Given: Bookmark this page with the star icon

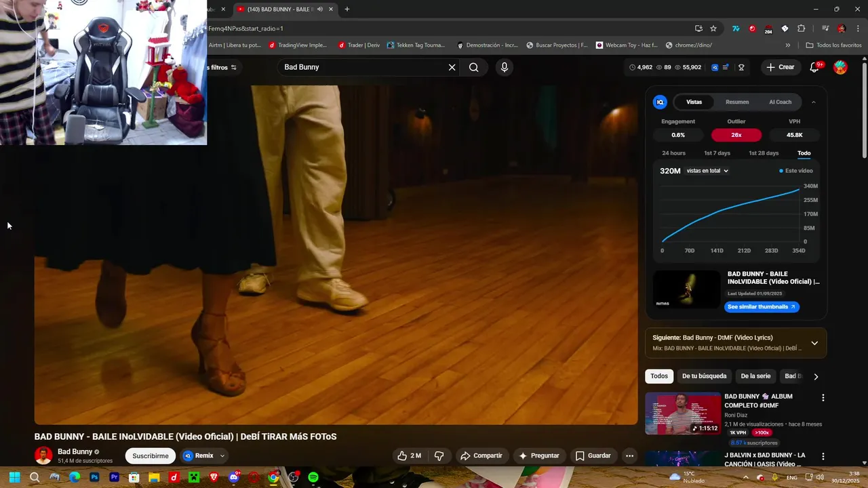Looking at the screenshot, I should [x=713, y=28].
